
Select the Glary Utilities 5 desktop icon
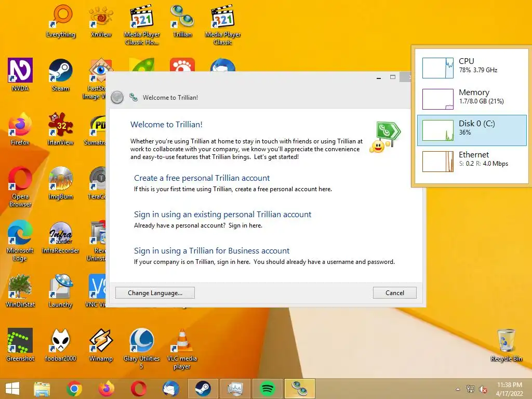pyautogui.click(x=141, y=349)
